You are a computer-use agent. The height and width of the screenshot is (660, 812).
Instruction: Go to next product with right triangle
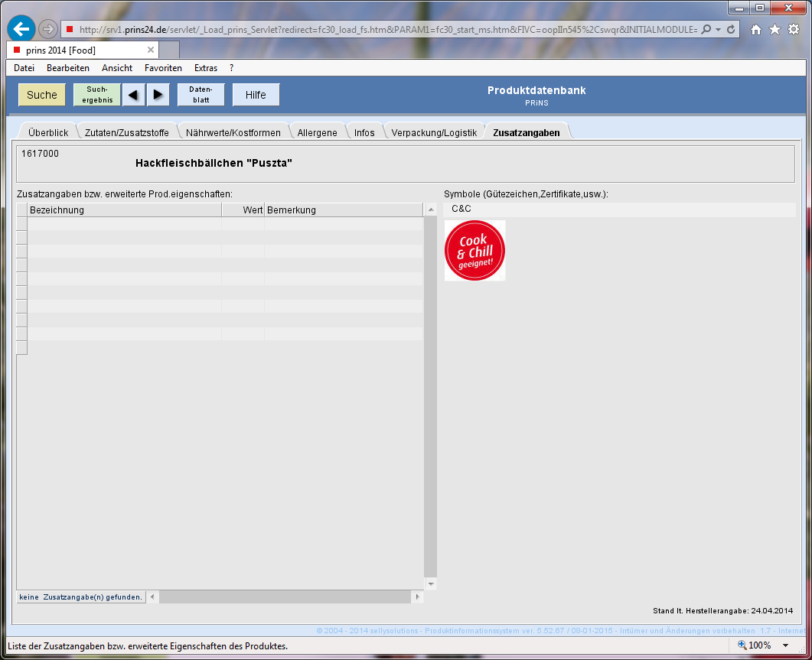coord(158,95)
